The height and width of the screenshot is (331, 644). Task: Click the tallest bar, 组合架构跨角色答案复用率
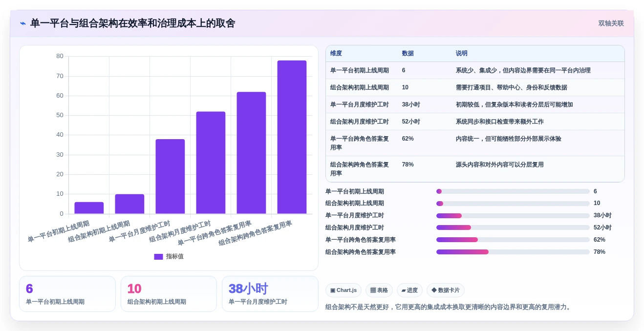click(292, 137)
